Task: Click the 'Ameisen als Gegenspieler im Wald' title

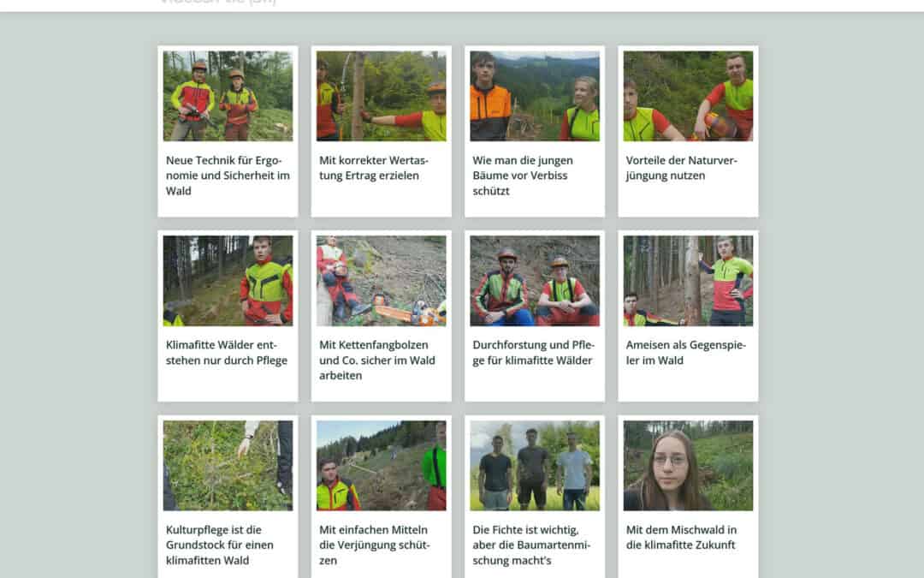Action: click(686, 353)
